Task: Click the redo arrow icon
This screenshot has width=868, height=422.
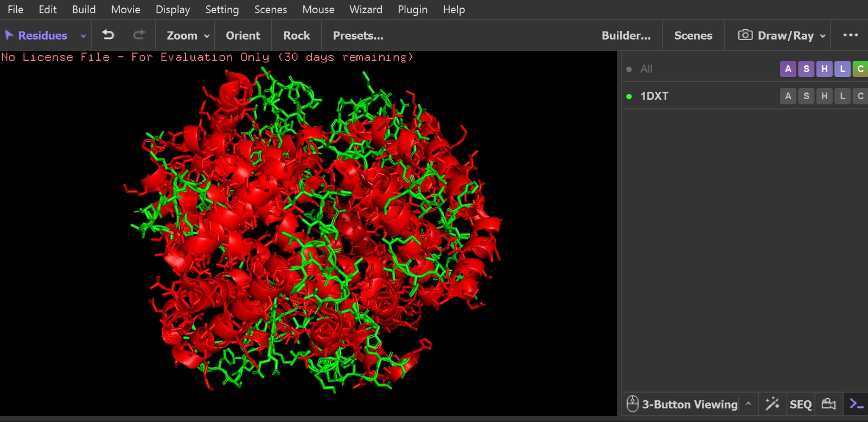Action: 139,35
